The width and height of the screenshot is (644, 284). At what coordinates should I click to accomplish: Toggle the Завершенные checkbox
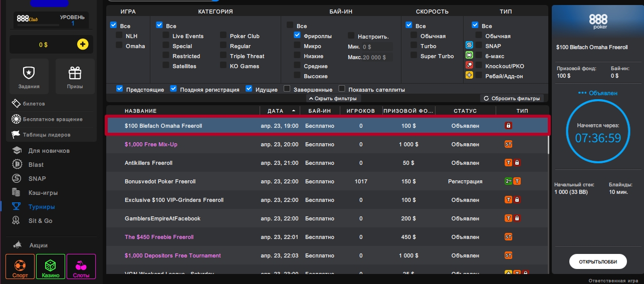tap(287, 89)
